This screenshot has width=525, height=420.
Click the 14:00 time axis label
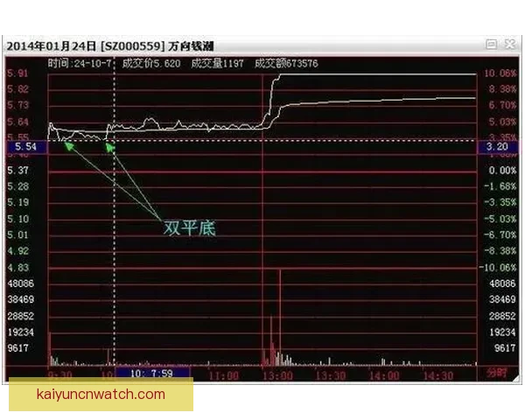pyautogui.click(x=384, y=375)
